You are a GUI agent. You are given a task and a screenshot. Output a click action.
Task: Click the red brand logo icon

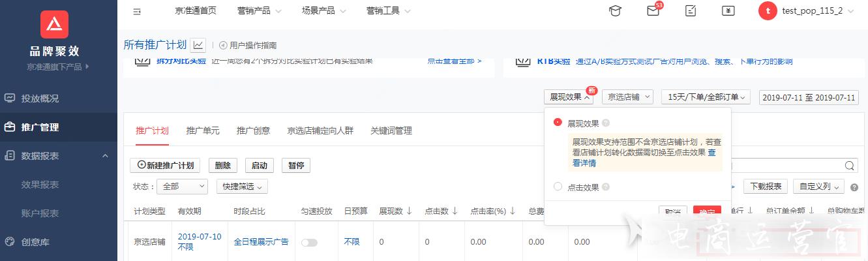[54, 25]
